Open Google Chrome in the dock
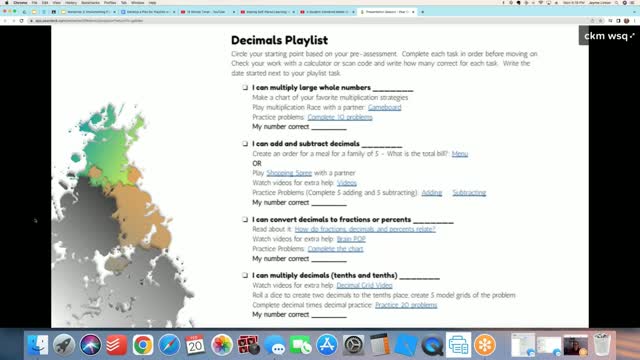Viewport: 640px width, 360px height. pyautogui.click(x=142, y=345)
